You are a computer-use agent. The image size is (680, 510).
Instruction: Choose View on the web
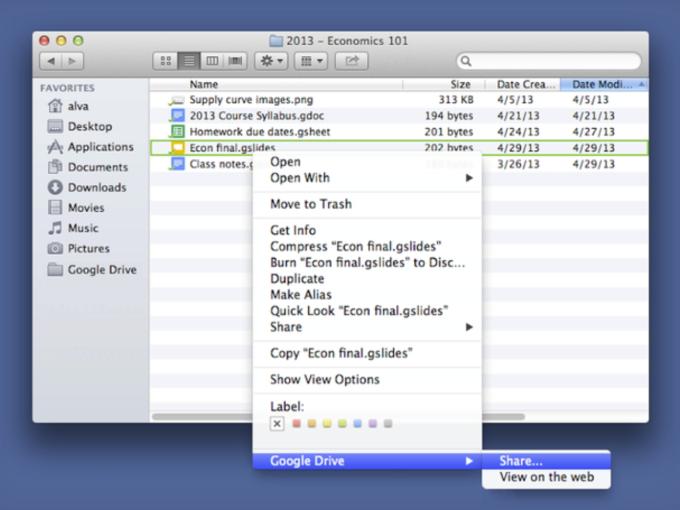tap(546, 477)
